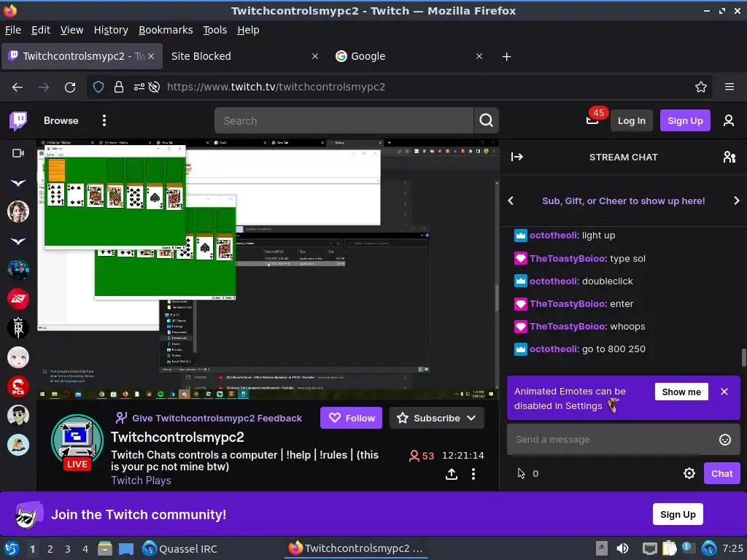747x560 pixels.
Task: Click the search magnifier button
Action: (x=486, y=120)
